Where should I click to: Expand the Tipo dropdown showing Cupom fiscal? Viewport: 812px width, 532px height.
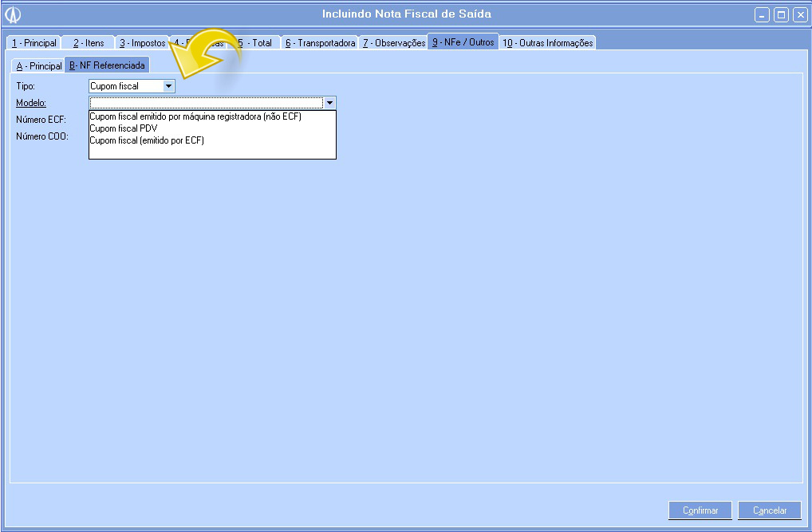click(168, 86)
